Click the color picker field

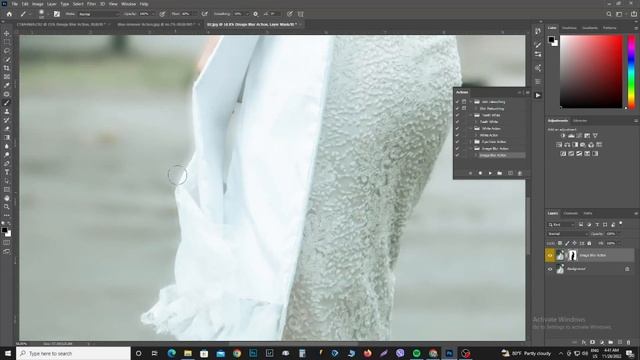point(591,72)
